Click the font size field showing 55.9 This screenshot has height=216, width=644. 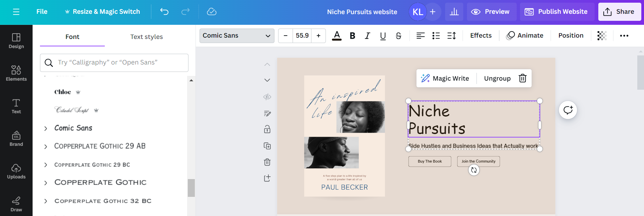pyautogui.click(x=302, y=36)
